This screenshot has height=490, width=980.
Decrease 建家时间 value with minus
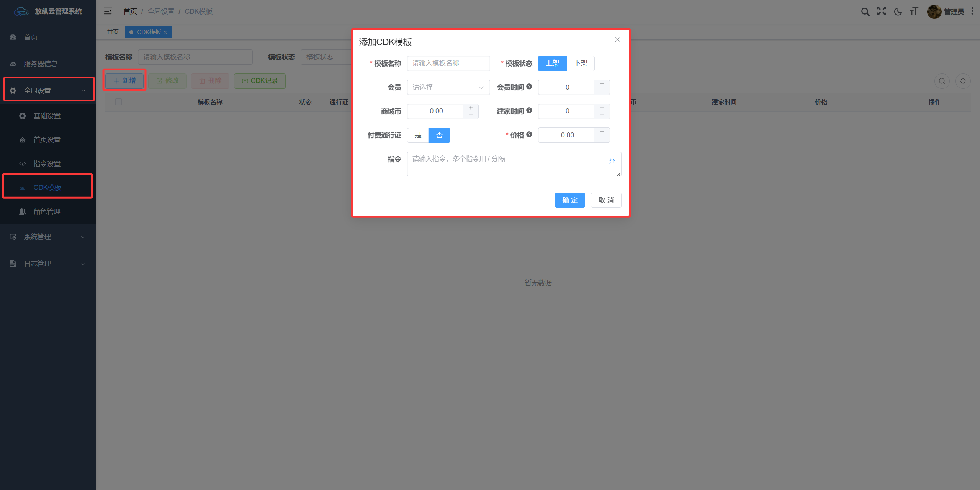click(602, 115)
